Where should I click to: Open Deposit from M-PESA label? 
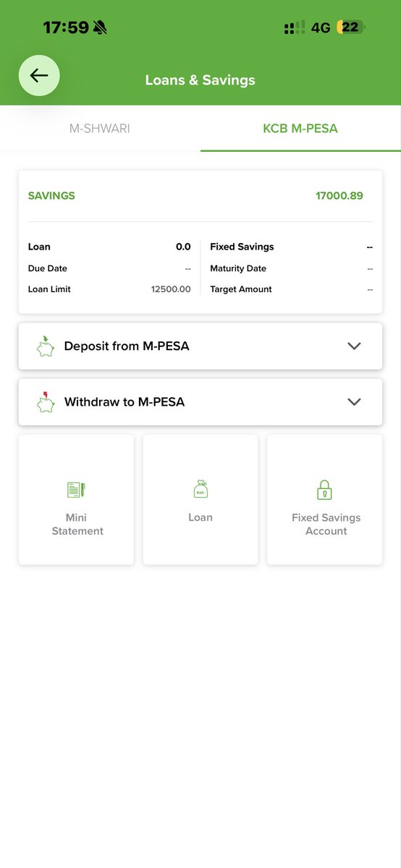click(x=127, y=346)
